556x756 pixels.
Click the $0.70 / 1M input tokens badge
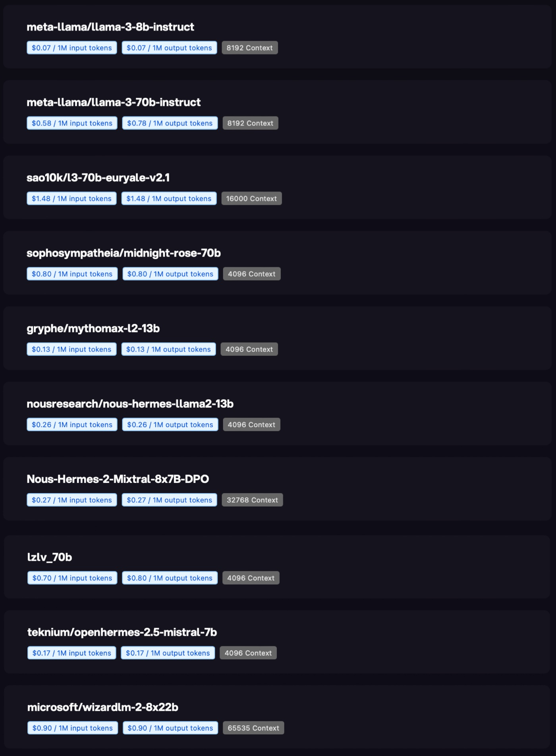(x=72, y=578)
